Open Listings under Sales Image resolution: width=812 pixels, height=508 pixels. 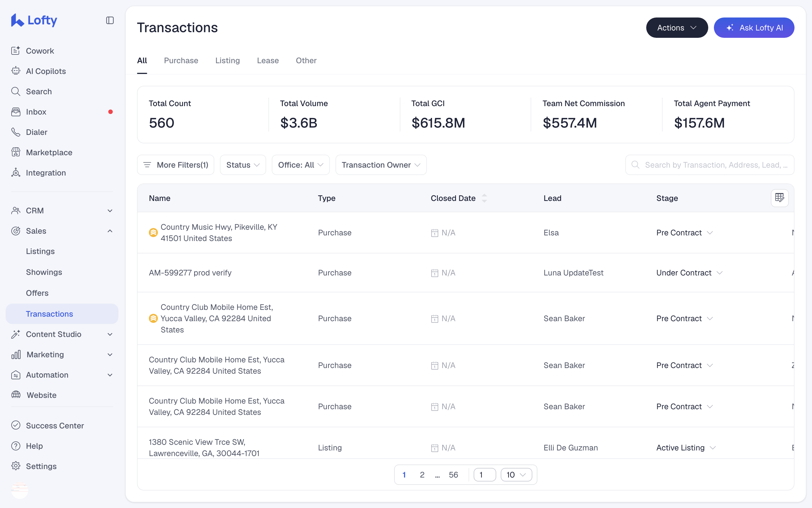[x=40, y=251]
